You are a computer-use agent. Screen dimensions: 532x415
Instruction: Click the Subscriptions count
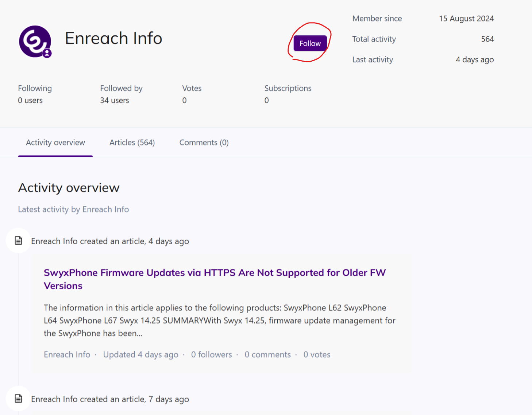(267, 100)
